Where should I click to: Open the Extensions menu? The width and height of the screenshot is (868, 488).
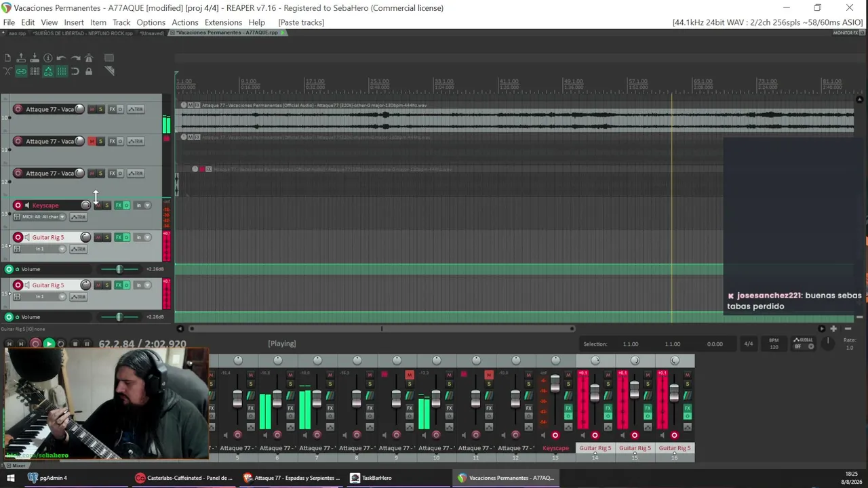tap(223, 22)
